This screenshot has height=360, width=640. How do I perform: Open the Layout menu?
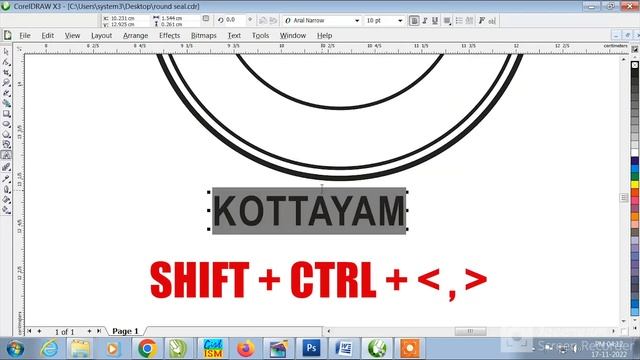click(x=101, y=36)
